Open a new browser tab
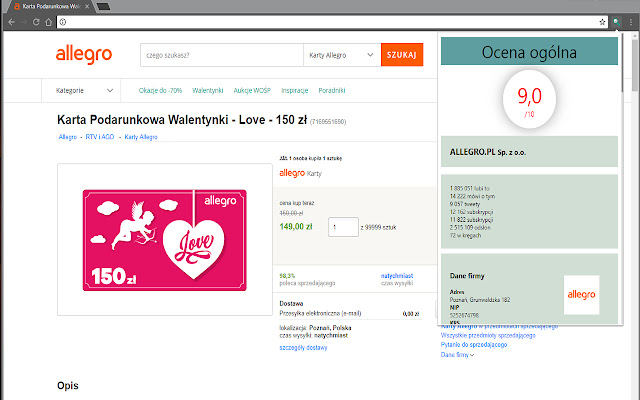640x400 pixels. point(104,7)
